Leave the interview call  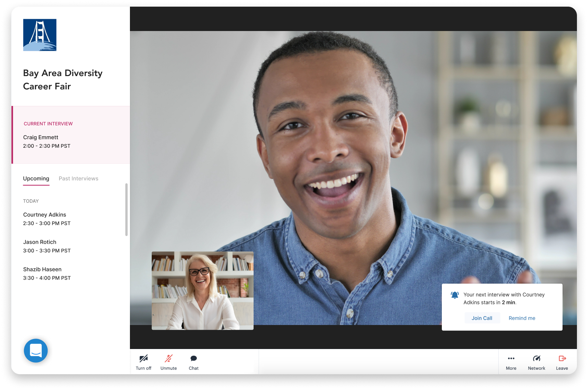point(562,362)
